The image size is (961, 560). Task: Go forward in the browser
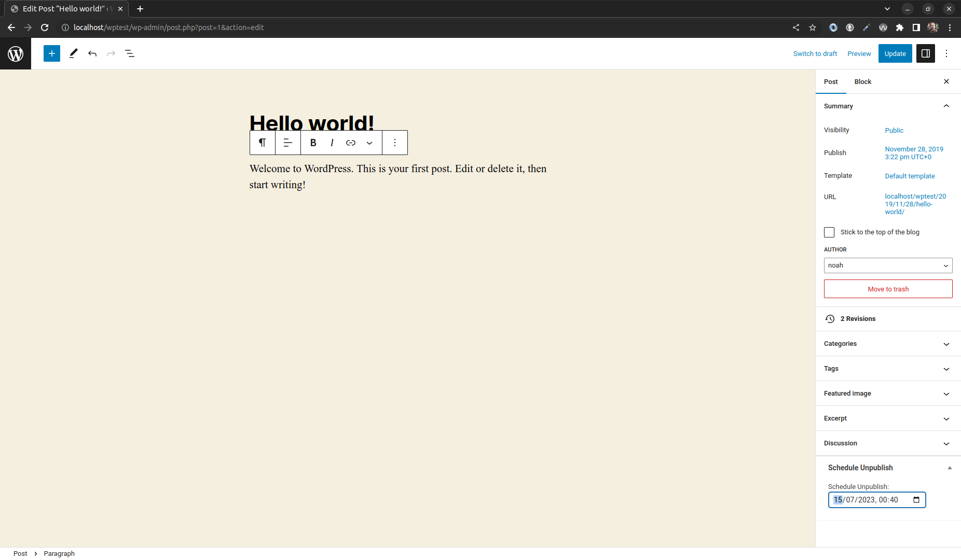(28, 27)
